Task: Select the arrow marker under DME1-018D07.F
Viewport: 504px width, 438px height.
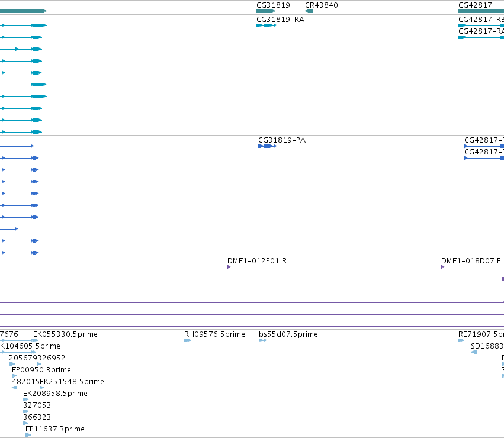Action: click(x=442, y=267)
